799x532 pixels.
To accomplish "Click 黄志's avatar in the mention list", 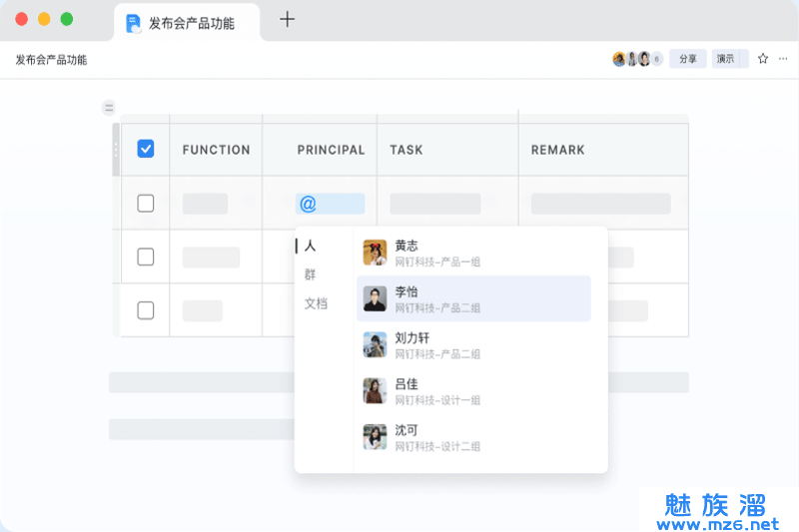I will click(375, 253).
